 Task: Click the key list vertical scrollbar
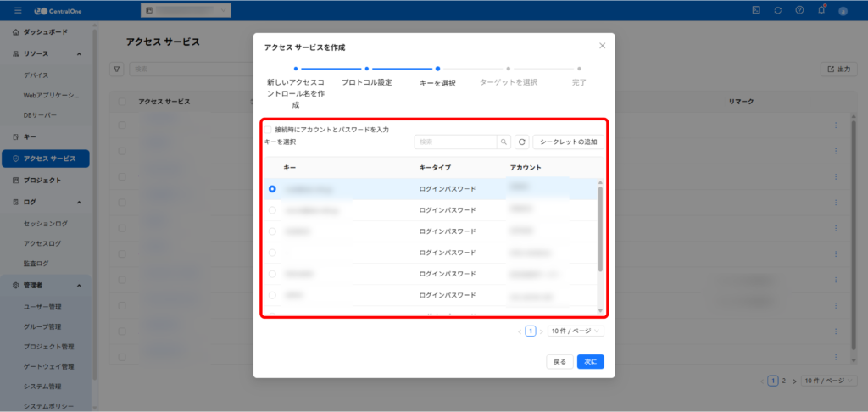click(601, 229)
